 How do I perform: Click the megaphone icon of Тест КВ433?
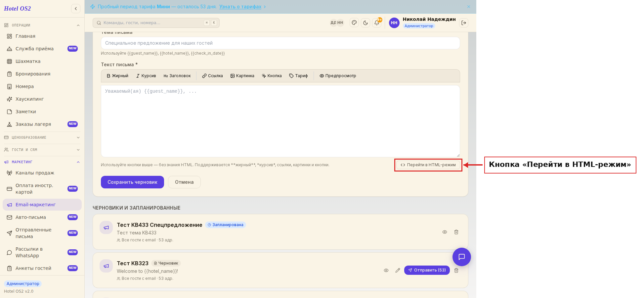click(106, 227)
